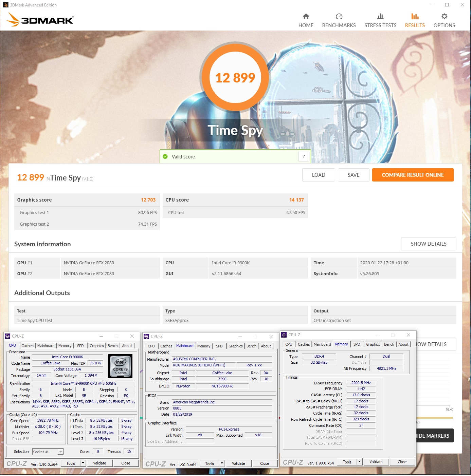Select CPU tab in the Mainboard window
The width and height of the screenshot is (471, 476).
click(x=151, y=346)
